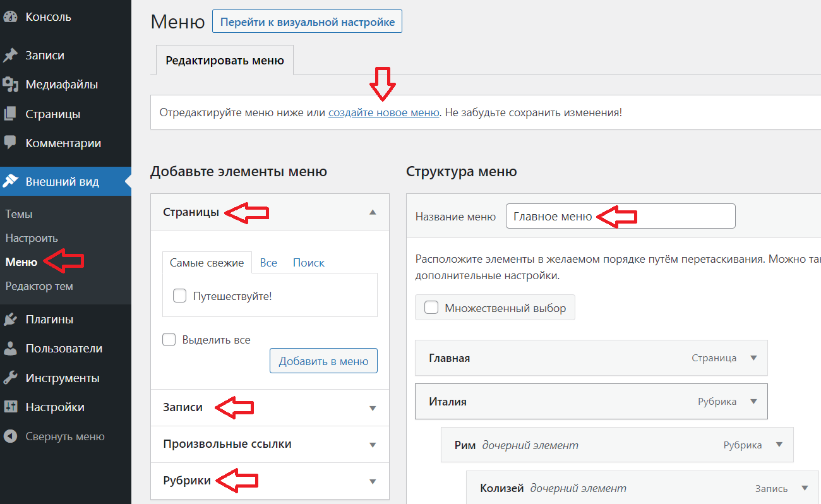821x504 pixels.
Task: Click the Добавить в меню button
Action: pyautogui.click(x=323, y=361)
